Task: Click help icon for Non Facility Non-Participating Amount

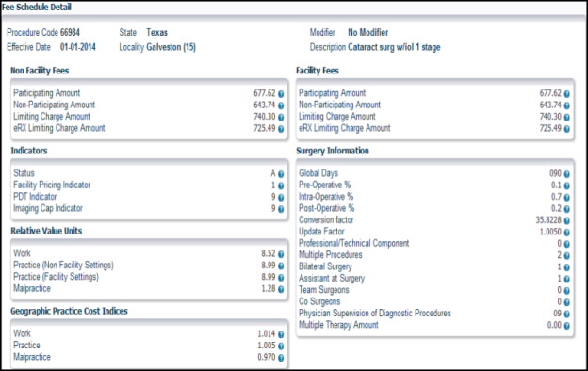Action: pos(281,105)
